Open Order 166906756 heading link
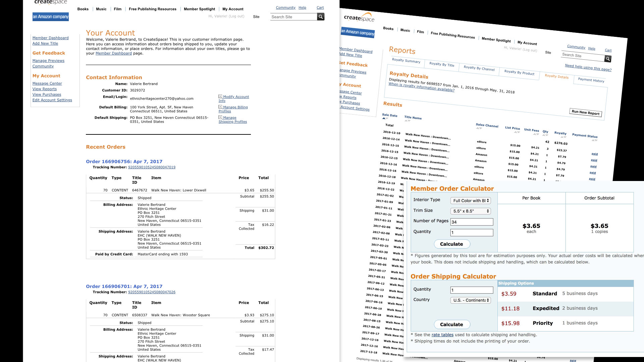Viewport: 644px width, 362px height. point(124,162)
